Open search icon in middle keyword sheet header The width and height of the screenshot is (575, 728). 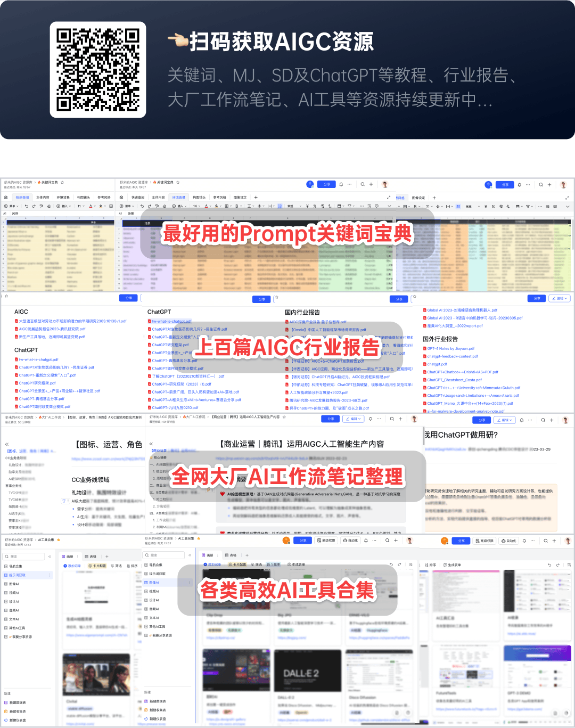coord(363,184)
